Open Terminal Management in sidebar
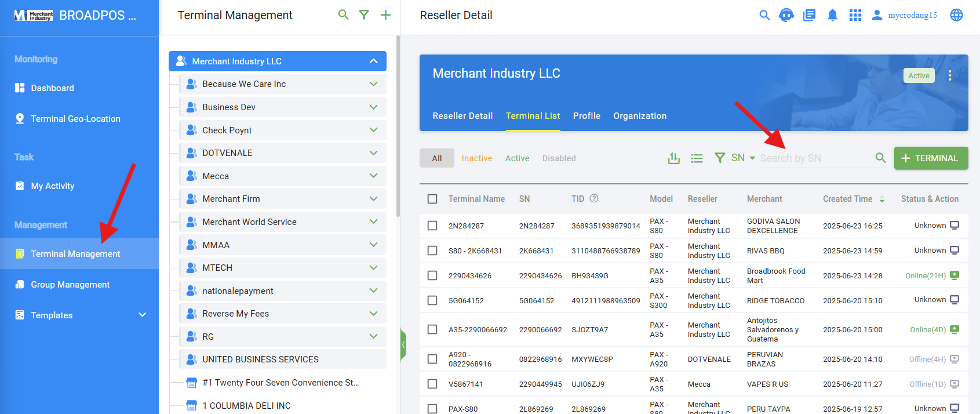The image size is (980, 414). (x=79, y=253)
